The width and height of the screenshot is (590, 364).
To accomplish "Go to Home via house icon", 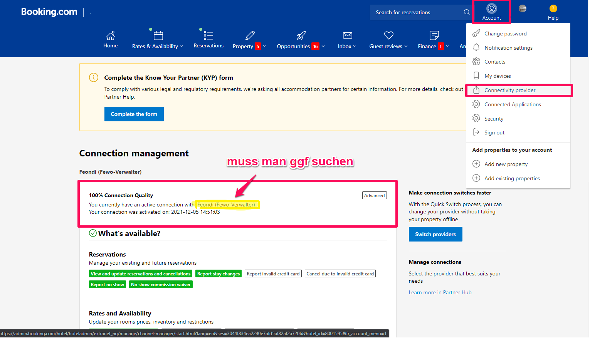I will [x=111, y=36].
